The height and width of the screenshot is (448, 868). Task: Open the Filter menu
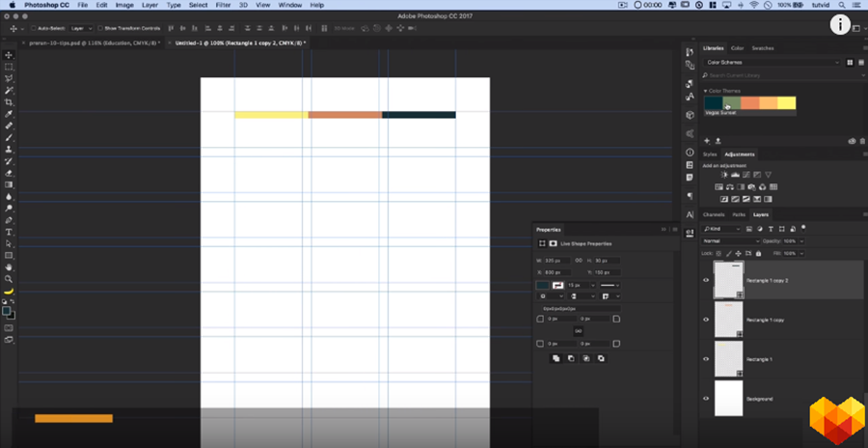[223, 5]
